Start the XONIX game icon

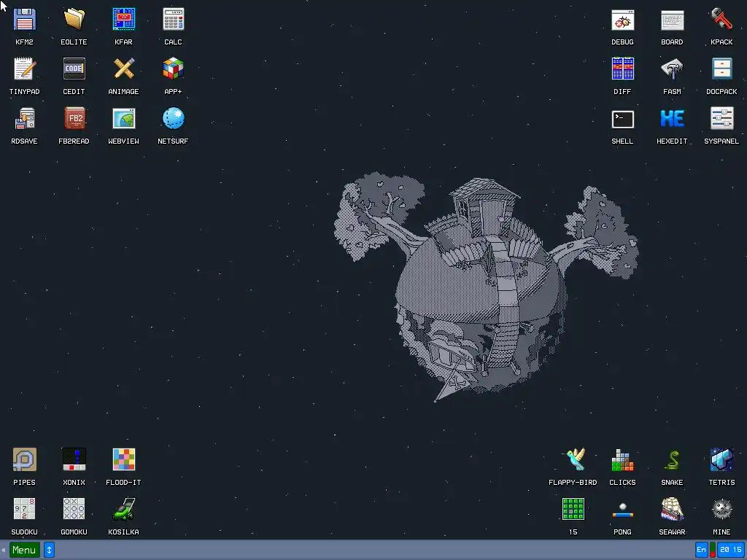coord(74,459)
